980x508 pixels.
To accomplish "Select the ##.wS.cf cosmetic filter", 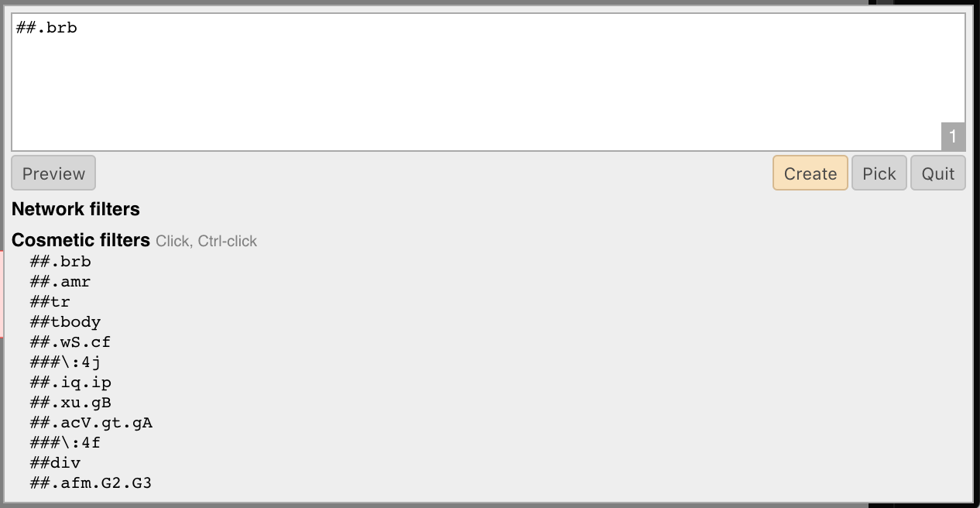I will pos(70,342).
